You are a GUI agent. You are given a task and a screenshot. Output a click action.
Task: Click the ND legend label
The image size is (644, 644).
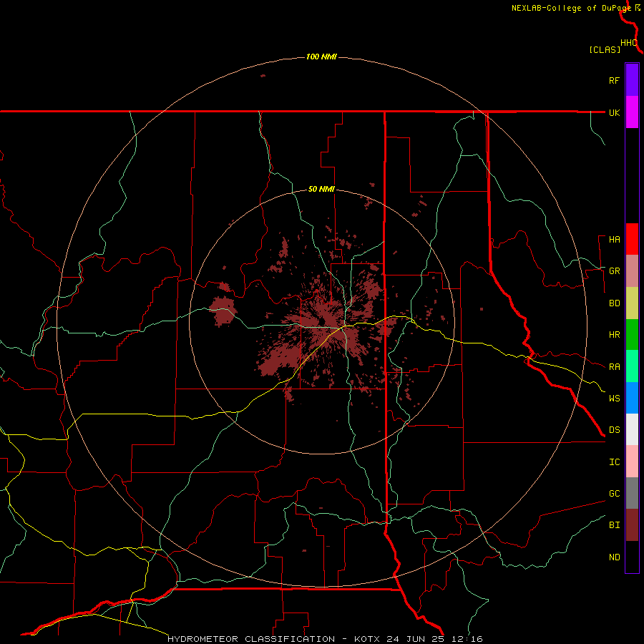click(614, 557)
